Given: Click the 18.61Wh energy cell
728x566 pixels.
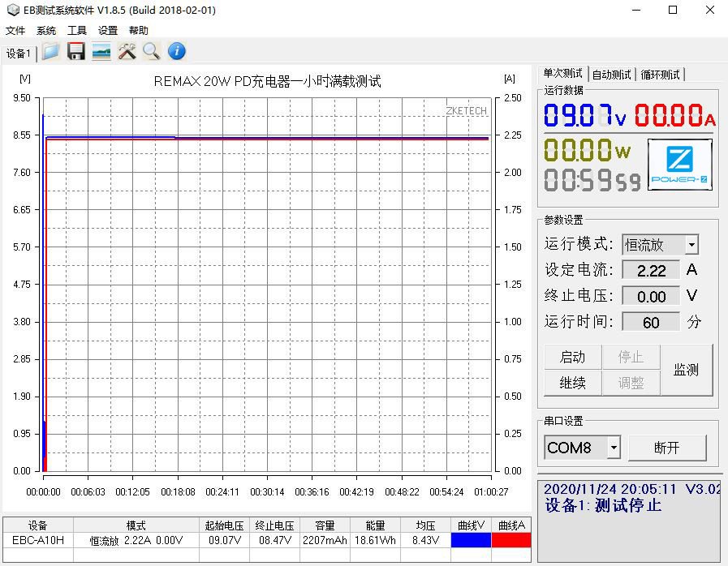Looking at the screenshot, I should point(375,540).
